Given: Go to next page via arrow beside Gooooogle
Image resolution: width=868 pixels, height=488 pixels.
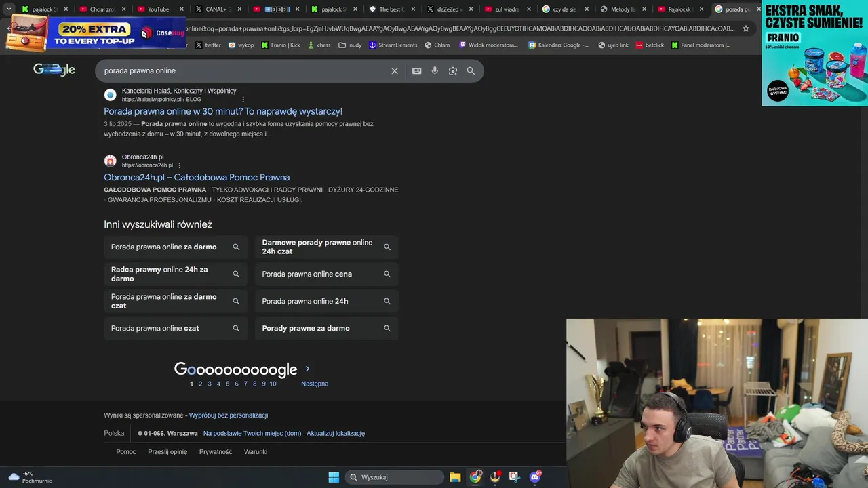Looking at the screenshot, I should pyautogui.click(x=307, y=369).
